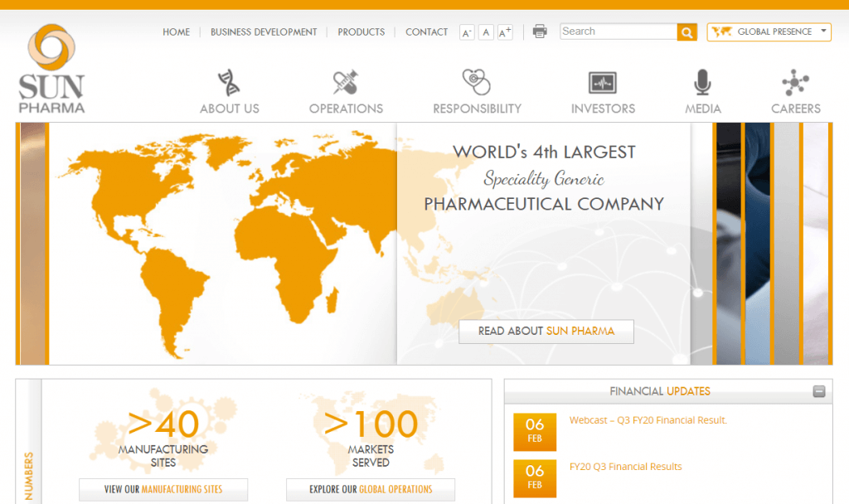Click the Responsibility stethoscope icon
Image resolution: width=849 pixels, height=504 pixels.
pyautogui.click(x=477, y=83)
